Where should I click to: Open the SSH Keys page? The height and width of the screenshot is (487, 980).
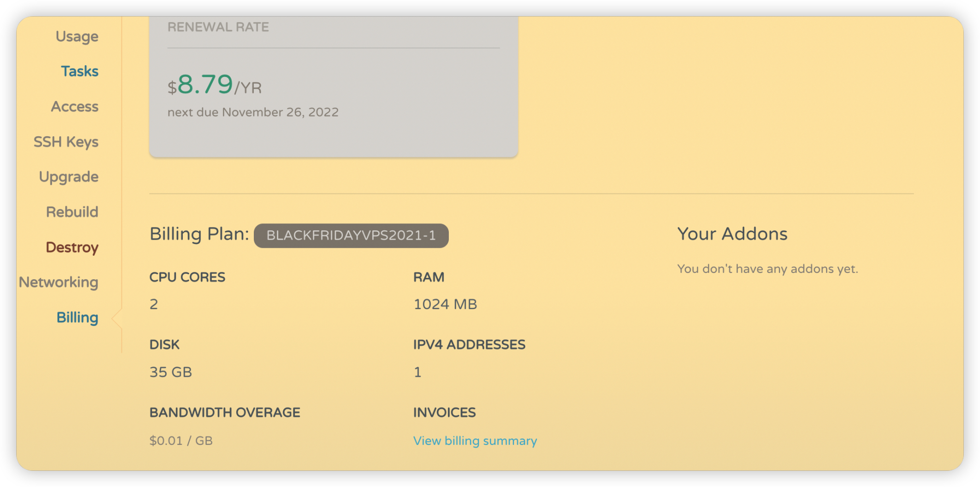click(66, 142)
